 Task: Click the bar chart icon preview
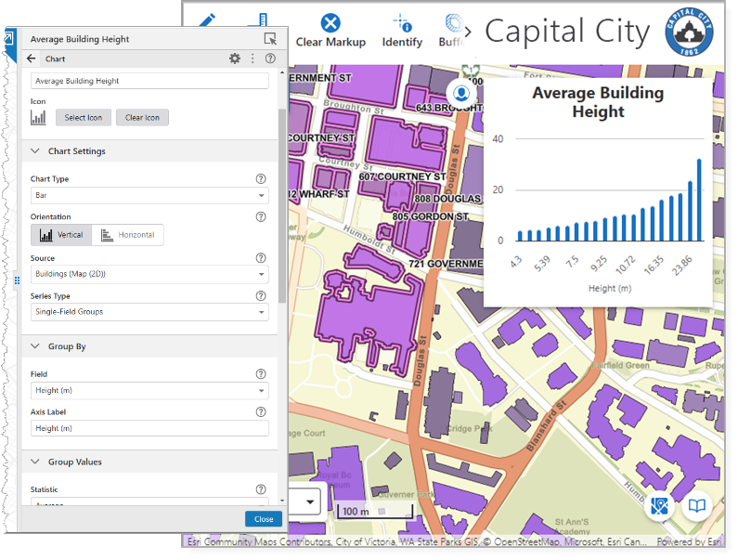[x=38, y=117]
